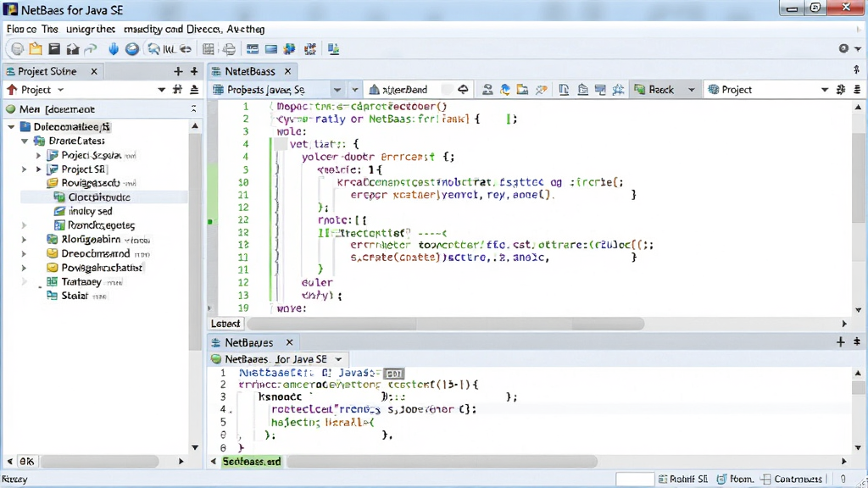
Task: Click the yellow open-folder icon in main toolbar
Action: tap(36, 48)
